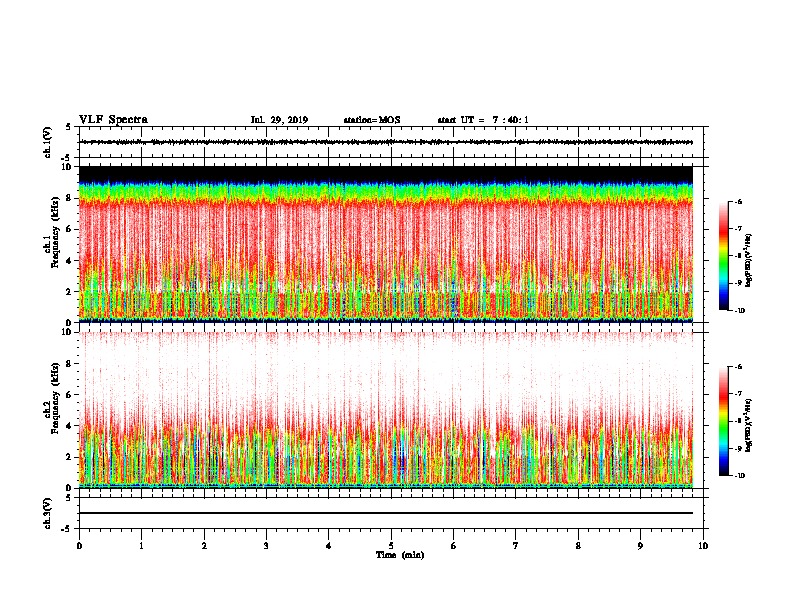Click the ch.1 colorbar log(PSD) unit label

[749, 260]
